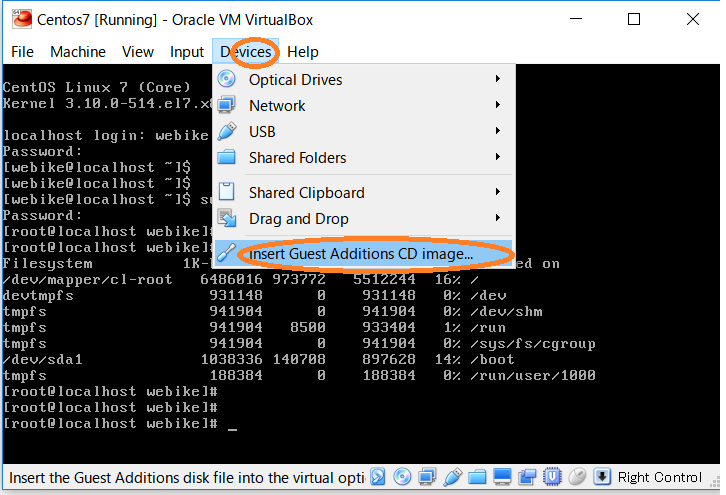Click the window resize grip corner
This screenshot has height=495, width=726.
coord(715,482)
